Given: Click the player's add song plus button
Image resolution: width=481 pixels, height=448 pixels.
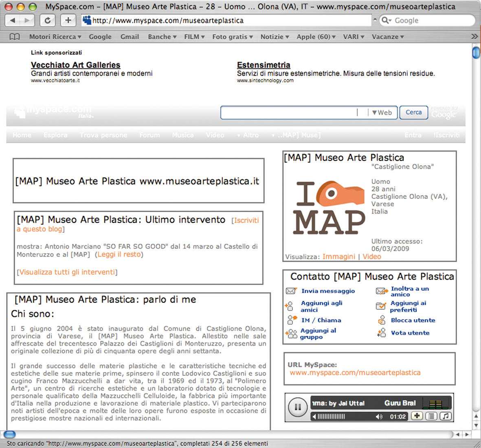Looking at the screenshot, I should [417, 416].
